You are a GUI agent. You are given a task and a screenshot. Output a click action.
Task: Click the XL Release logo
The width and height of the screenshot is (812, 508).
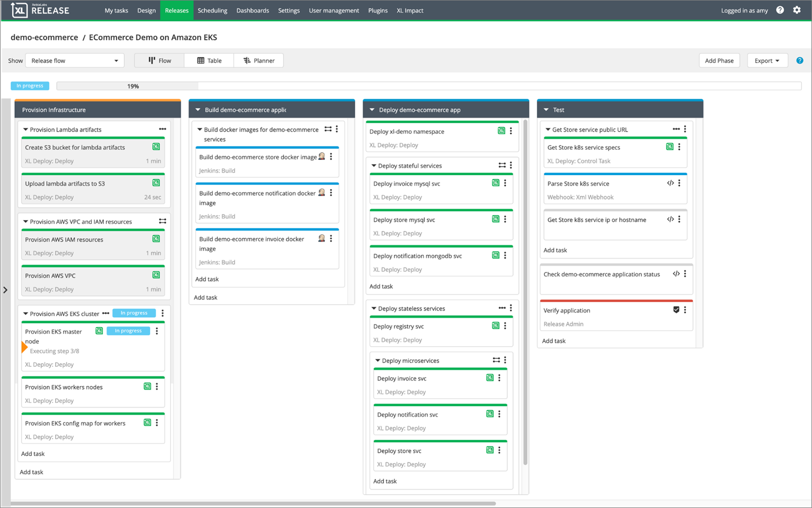point(40,10)
